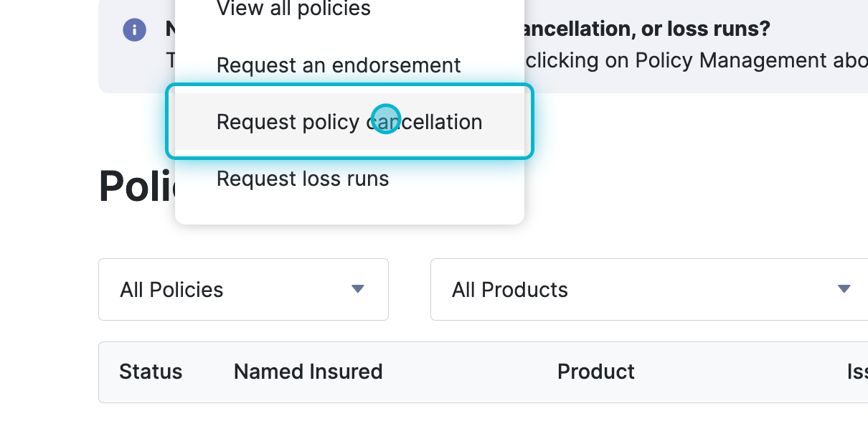The image size is (868, 429).
Task: Choose Request an endorsement from menu
Action: [x=339, y=65]
